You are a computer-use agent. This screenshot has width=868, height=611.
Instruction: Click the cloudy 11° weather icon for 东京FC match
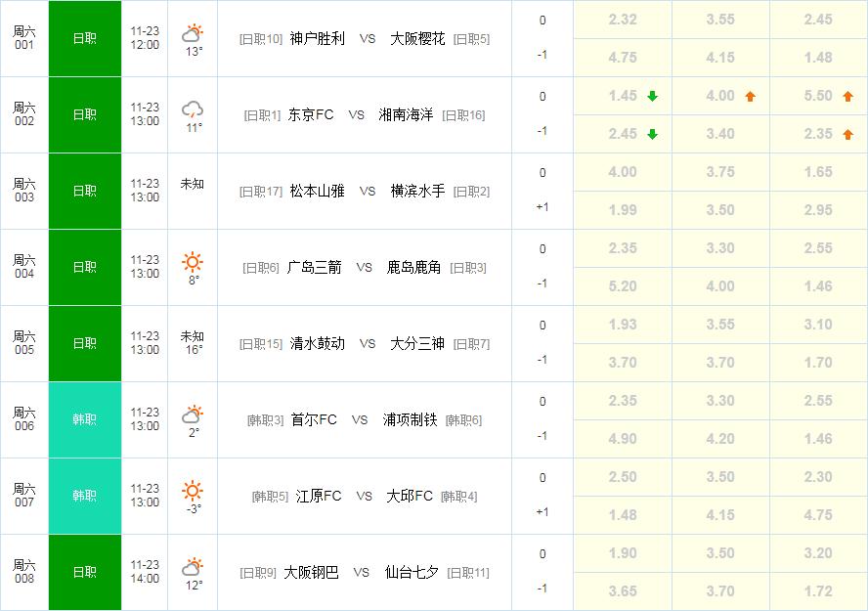point(192,109)
